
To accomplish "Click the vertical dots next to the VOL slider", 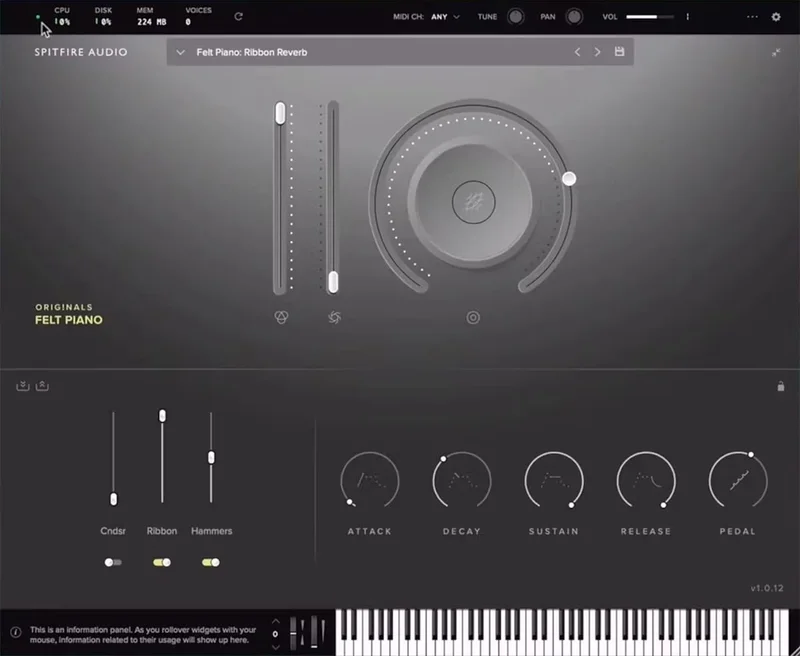I will coord(688,17).
